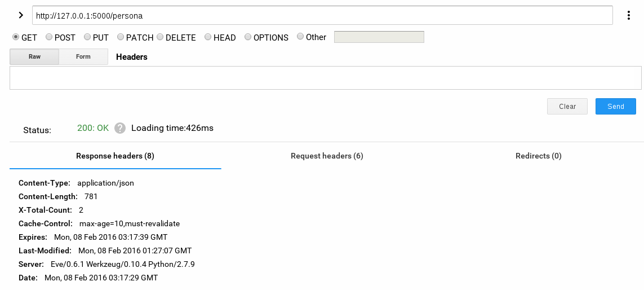644x290 pixels.
Task: Select the GET method radio button
Action: [x=16, y=37]
